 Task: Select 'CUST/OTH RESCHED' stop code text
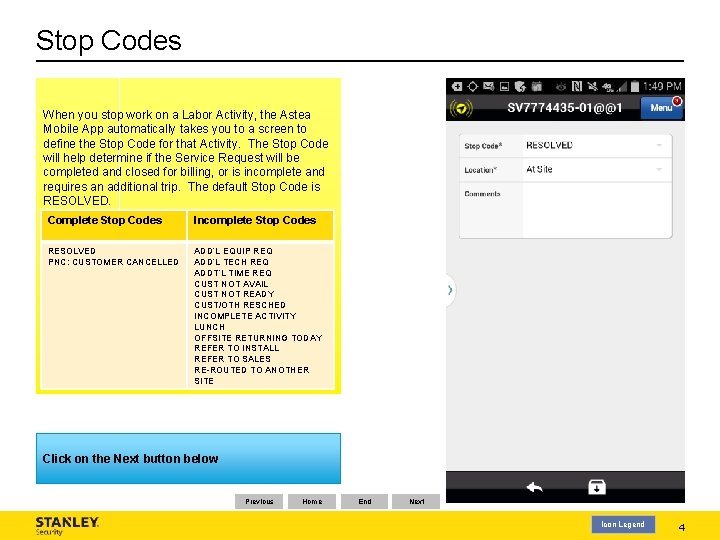pyautogui.click(x=240, y=305)
